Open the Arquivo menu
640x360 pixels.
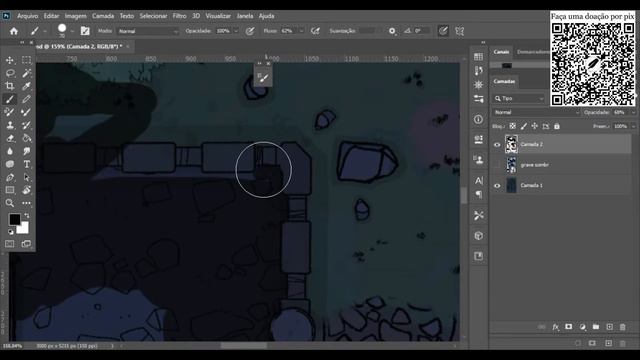click(28, 16)
